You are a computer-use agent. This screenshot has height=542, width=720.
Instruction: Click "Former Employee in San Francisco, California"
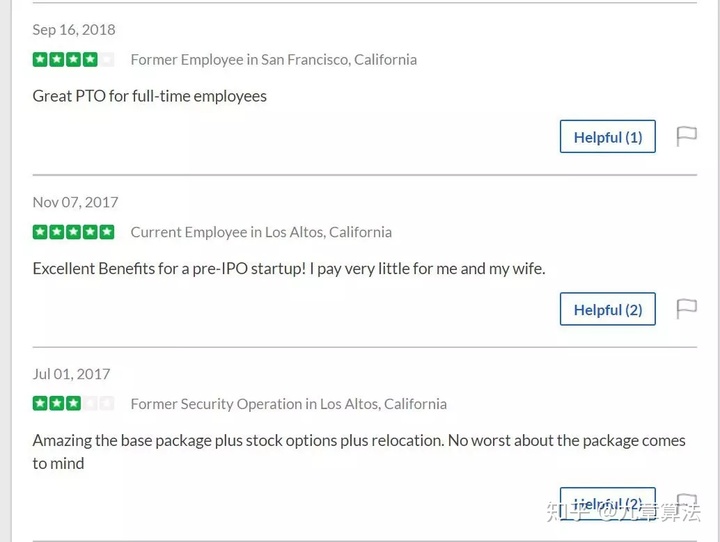point(273,60)
